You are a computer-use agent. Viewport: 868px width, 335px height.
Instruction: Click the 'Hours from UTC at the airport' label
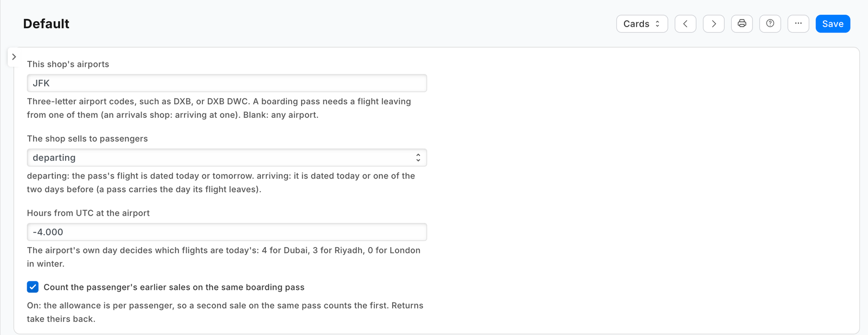pyautogui.click(x=88, y=213)
